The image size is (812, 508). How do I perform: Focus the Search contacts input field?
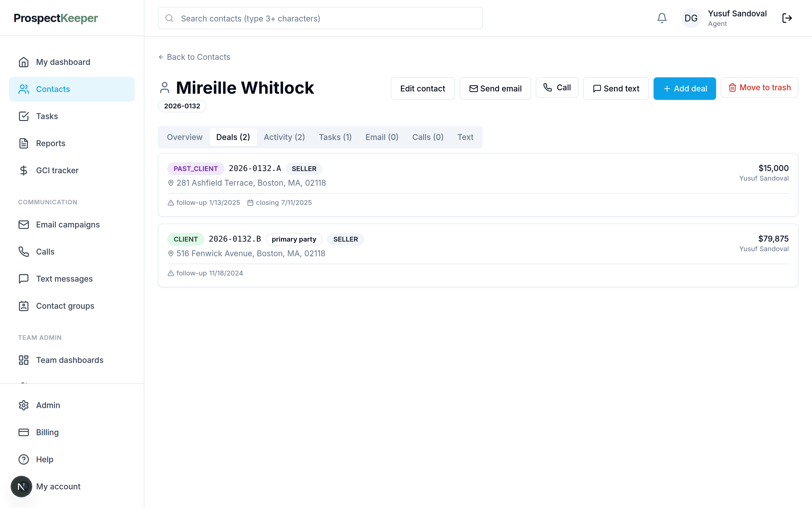click(321, 18)
